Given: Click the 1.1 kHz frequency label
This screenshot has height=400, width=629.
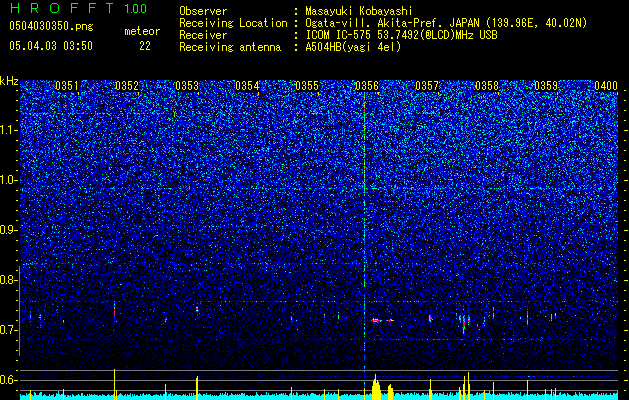Looking at the screenshot, I should click(8, 130).
